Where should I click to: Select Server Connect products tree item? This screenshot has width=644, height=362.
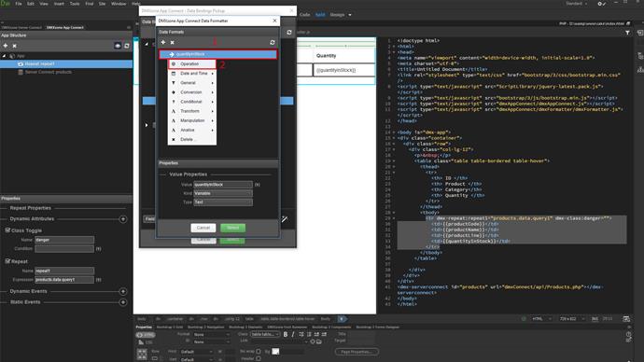[x=48, y=72]
